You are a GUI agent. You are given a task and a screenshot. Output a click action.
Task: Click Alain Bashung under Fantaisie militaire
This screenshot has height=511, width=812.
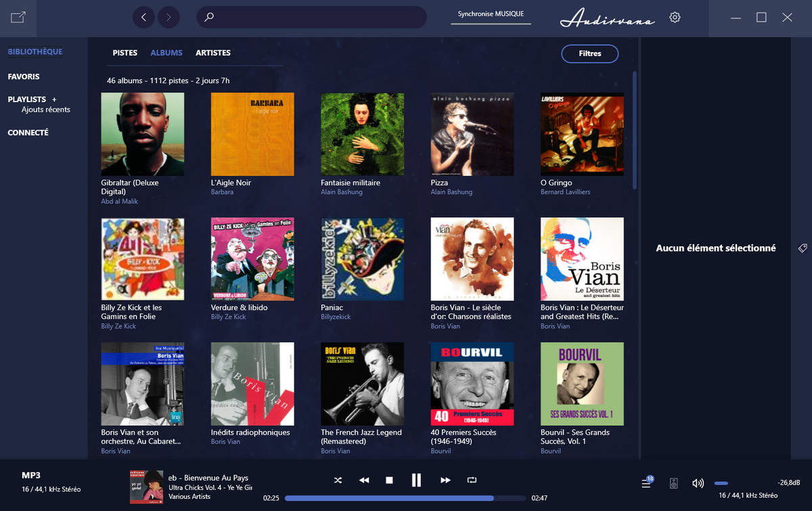coord(342,192)
